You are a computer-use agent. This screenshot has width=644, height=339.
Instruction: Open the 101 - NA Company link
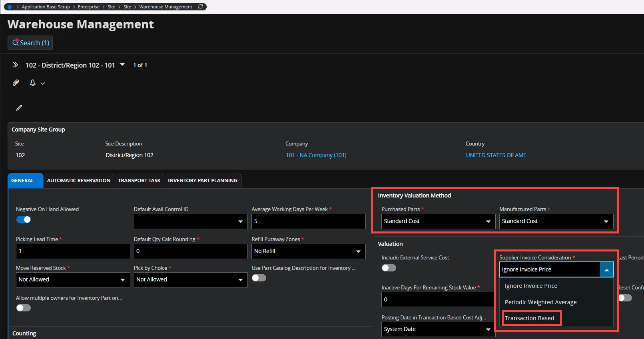pyautogui.click(x=316, y=155)
